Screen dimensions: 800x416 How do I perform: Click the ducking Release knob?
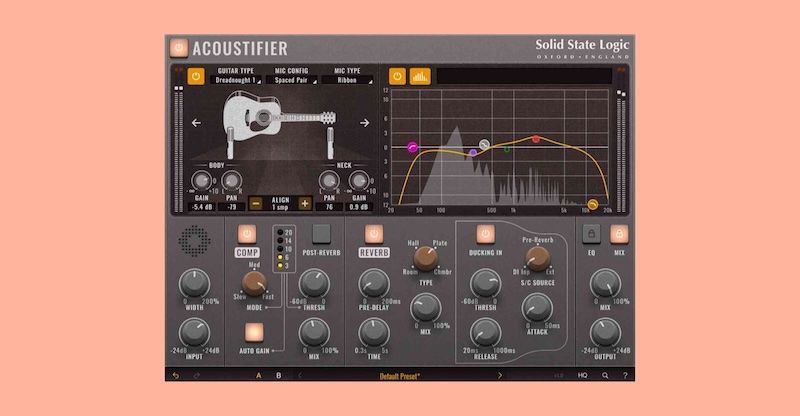tap(485, 333)
